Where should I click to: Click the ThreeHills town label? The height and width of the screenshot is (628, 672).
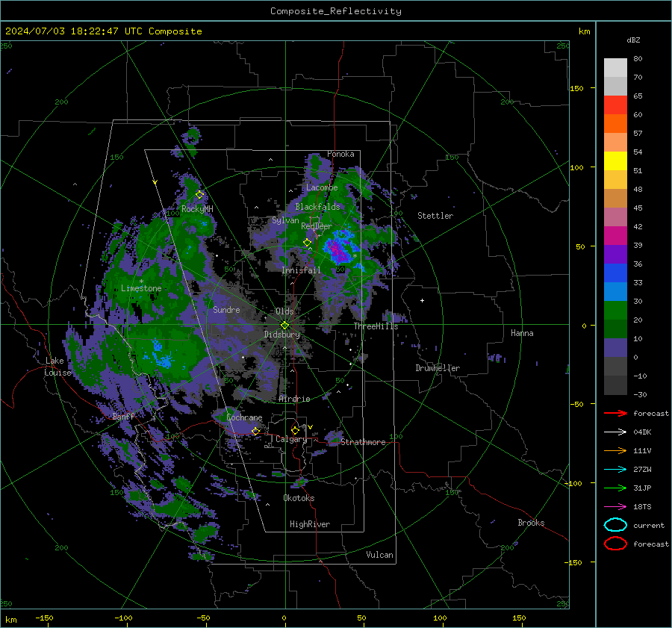376,326
